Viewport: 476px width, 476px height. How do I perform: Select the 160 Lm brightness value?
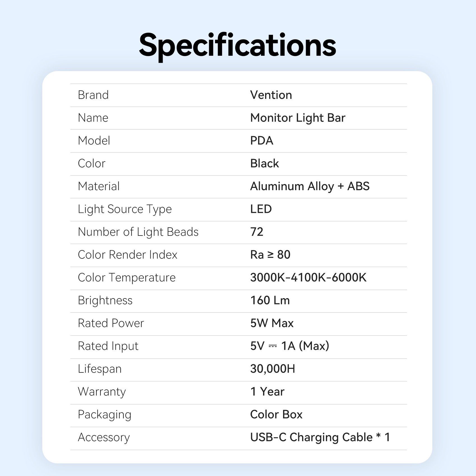point(270,300)
